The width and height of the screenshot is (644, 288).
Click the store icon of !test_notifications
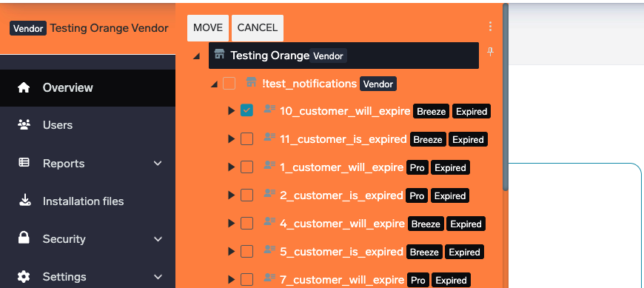pos(251,83)
